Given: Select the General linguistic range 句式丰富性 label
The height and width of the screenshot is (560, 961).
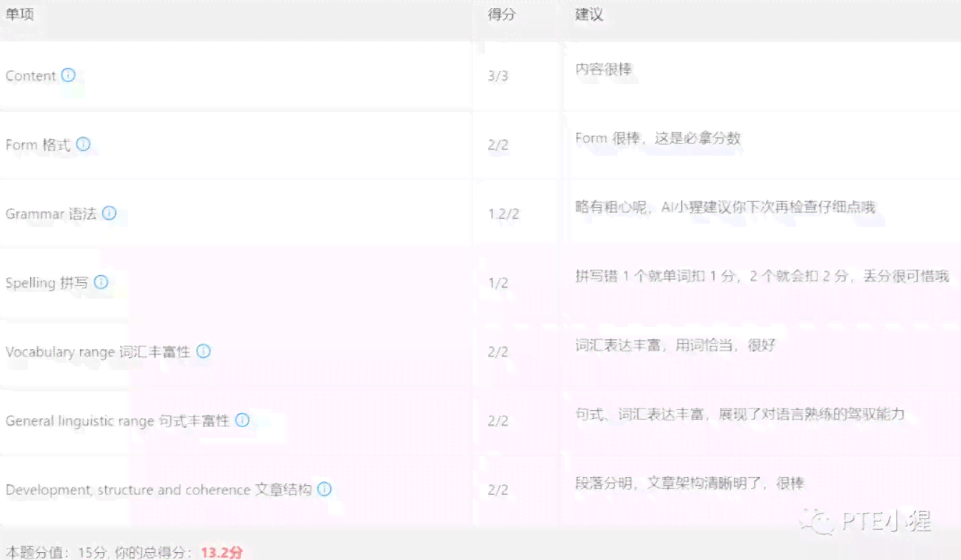Looking at the screenshot, I should point(117,421).
